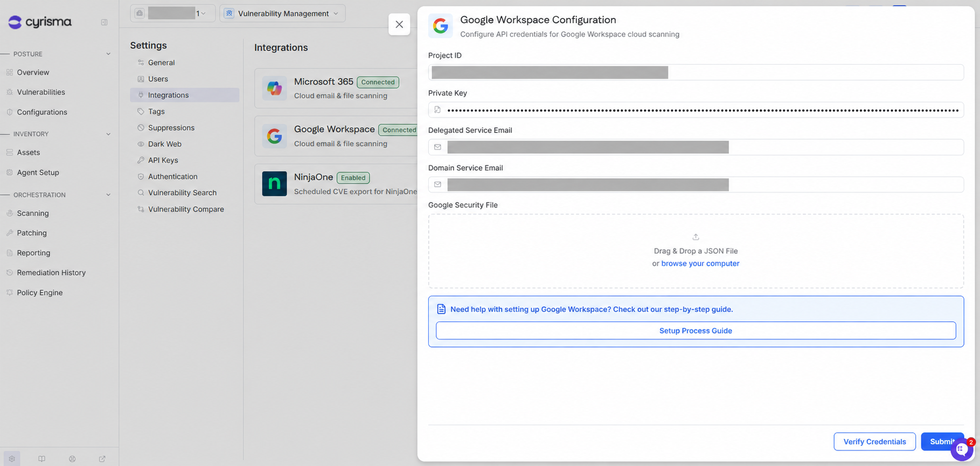
Task: Collapse the sidebar with the panel icon
Action: (104, 22)
